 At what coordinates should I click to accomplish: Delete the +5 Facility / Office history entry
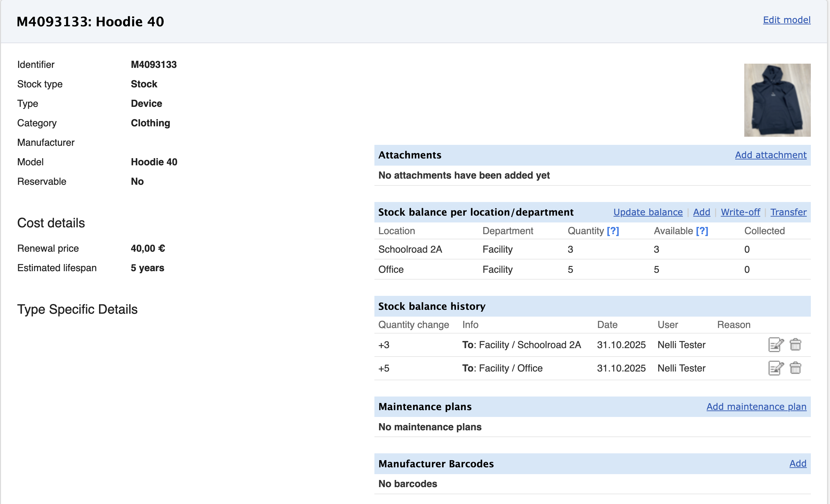795,368
